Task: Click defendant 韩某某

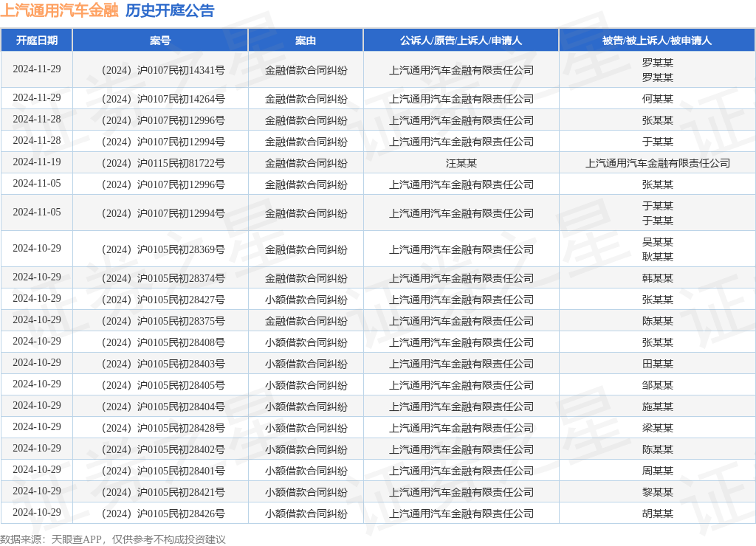Action: pyautogui.click(x=657, y=279)
